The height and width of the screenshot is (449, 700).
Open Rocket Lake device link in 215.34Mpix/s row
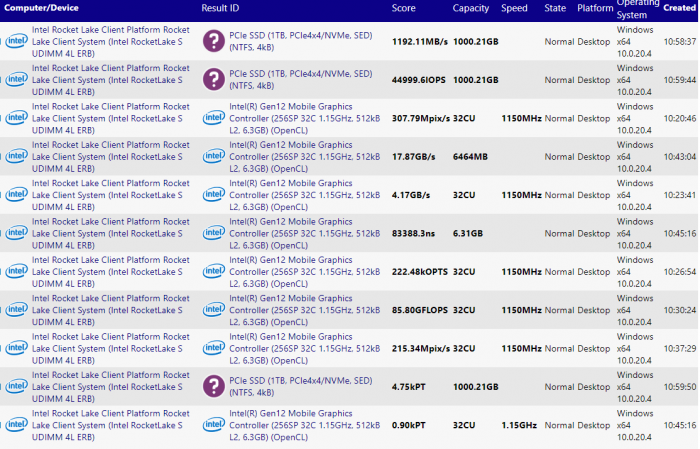coord(110,348)
